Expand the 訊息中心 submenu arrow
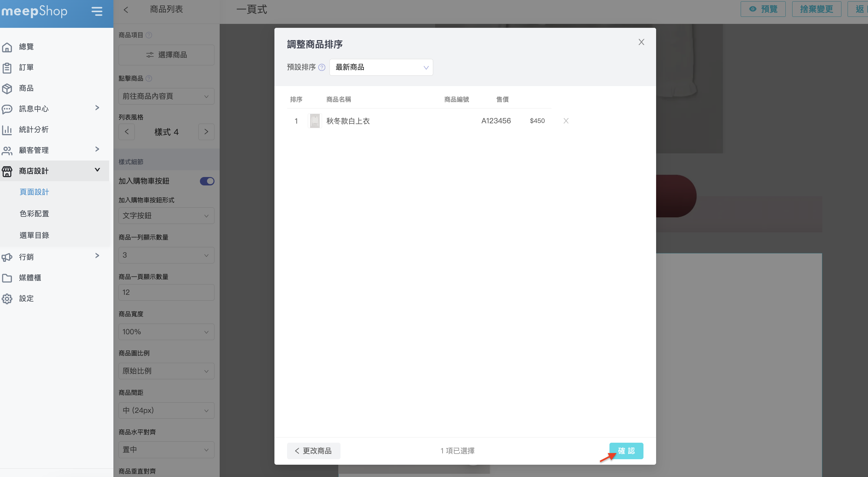Image resolution: width=868 pixels, height=477 pixels. pos(97,108)
